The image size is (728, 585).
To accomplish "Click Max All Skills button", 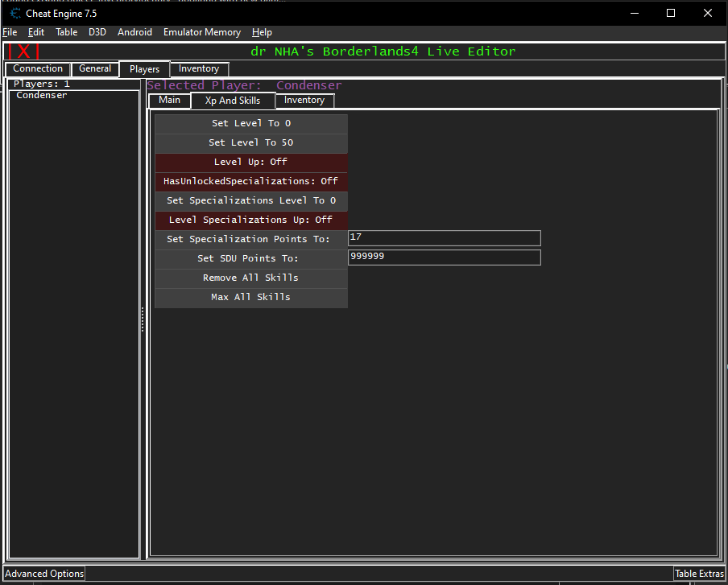I will [251, 298].
